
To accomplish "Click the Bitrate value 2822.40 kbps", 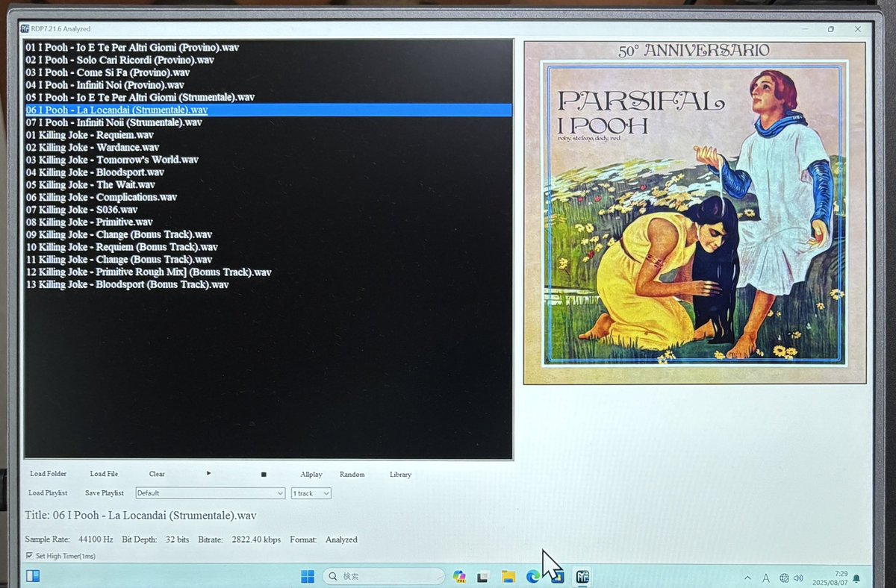I will tap(256, 539).
